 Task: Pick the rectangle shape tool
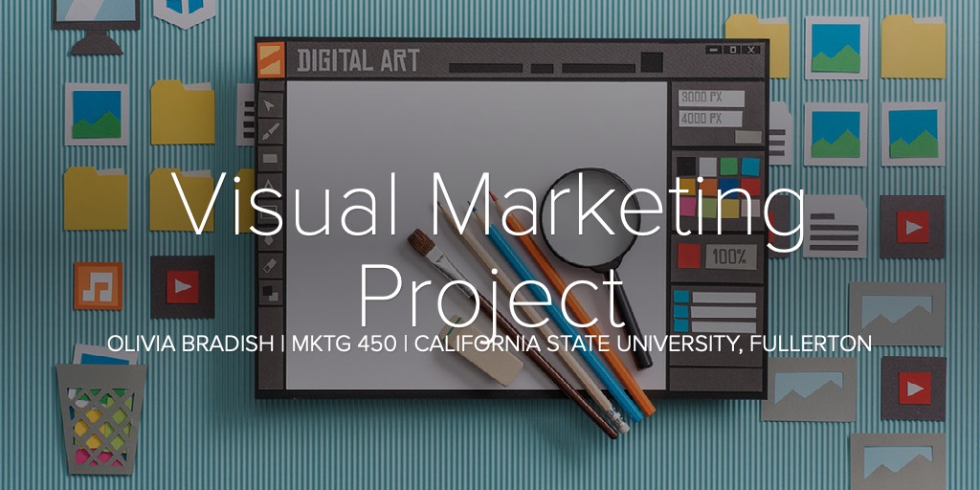point(271,158)
